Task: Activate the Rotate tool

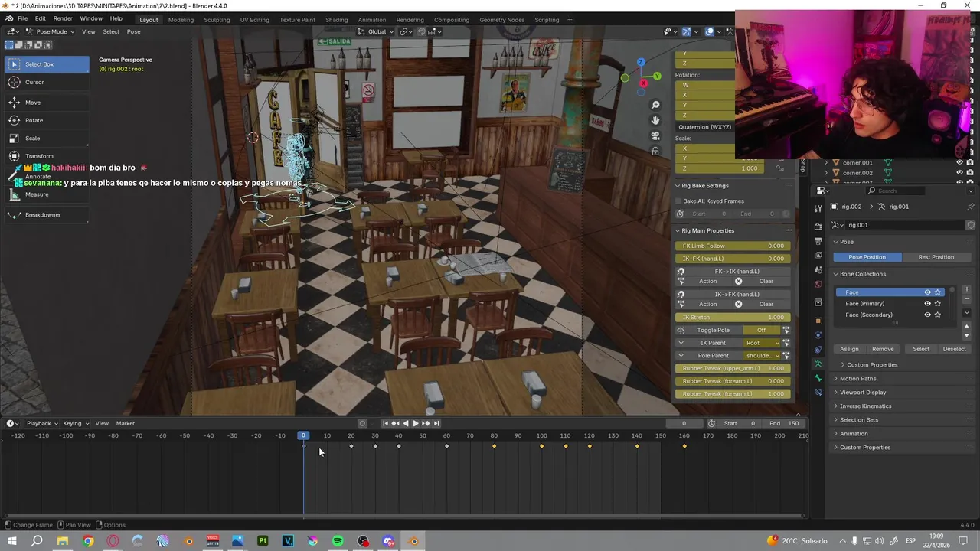Action: click(46, 120)
